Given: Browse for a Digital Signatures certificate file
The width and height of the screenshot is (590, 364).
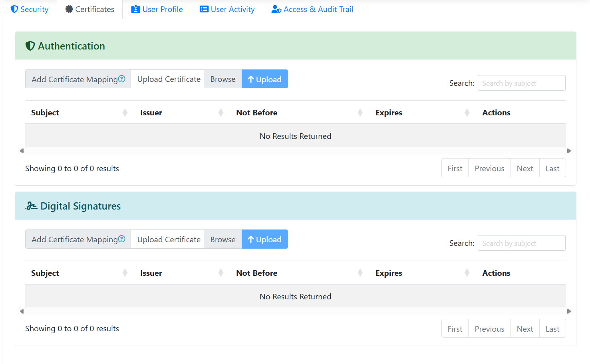Looking at the screenshot, I should (222, 239).
